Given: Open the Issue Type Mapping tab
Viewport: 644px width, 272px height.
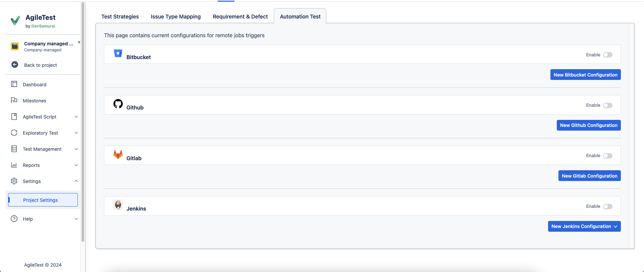Looking at the screenshot, I should (176, 16).
